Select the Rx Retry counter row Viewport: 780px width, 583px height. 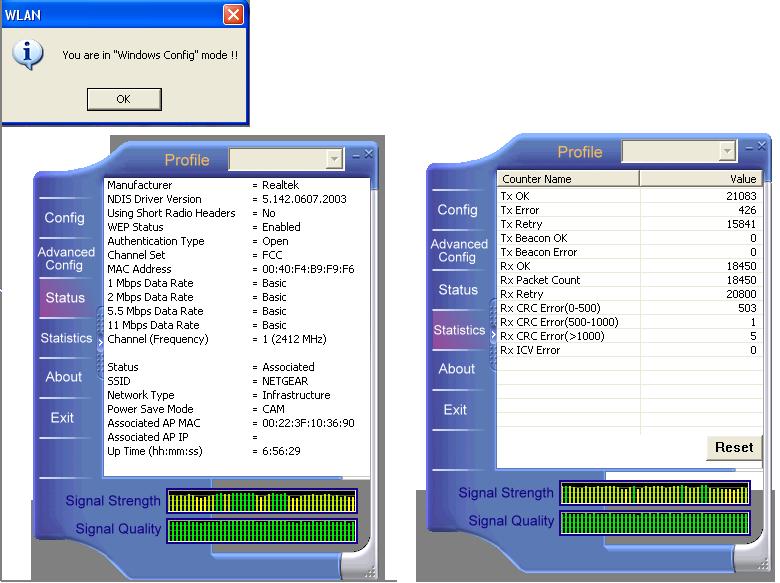[x=629, y=294]
